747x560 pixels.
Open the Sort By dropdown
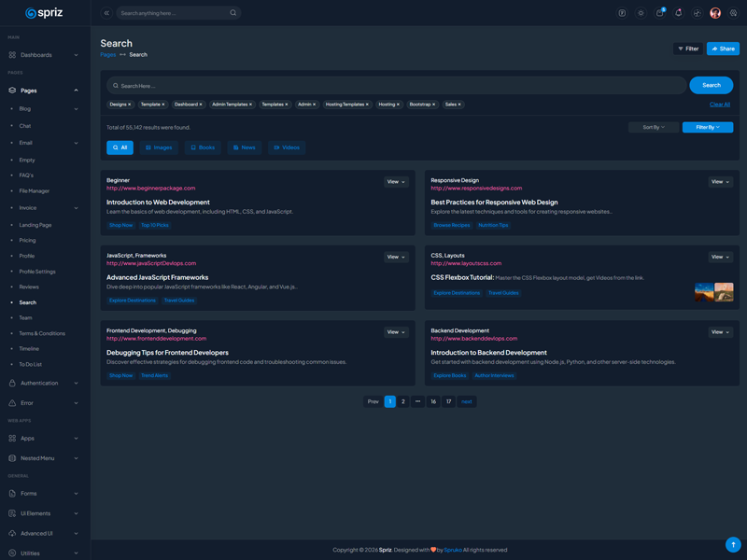[653, 127]
